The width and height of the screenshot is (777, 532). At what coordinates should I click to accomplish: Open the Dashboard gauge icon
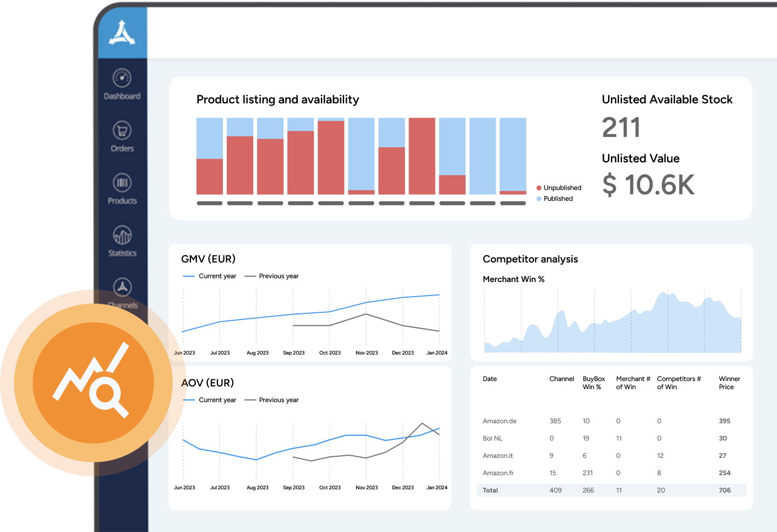(x=122, y=78)
